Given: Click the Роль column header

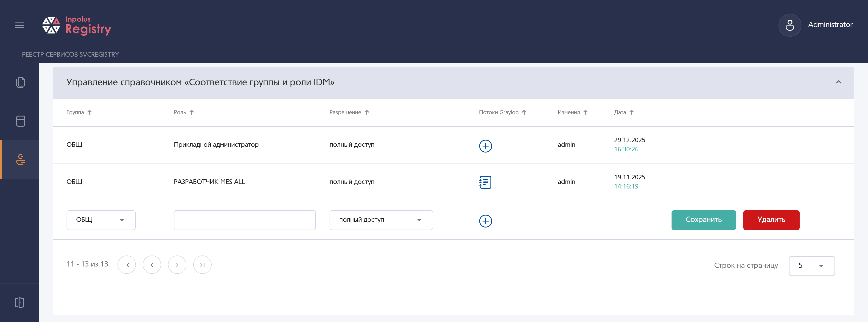Looking at the screenshot, I should pyautogui.click(x=180, y=113).
